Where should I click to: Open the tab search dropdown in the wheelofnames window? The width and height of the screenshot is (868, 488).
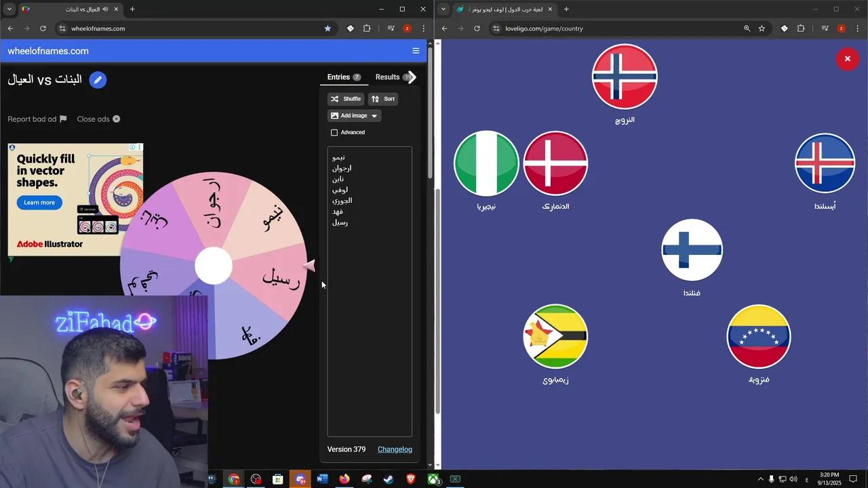tap(9, 9)
